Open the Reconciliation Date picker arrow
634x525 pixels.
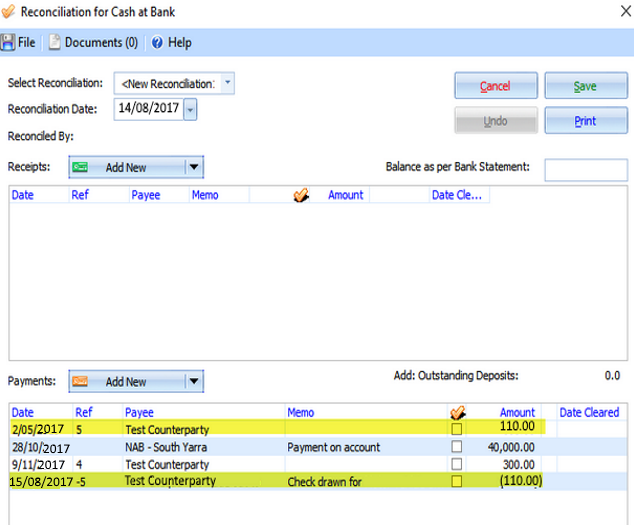tap(190, 109)
